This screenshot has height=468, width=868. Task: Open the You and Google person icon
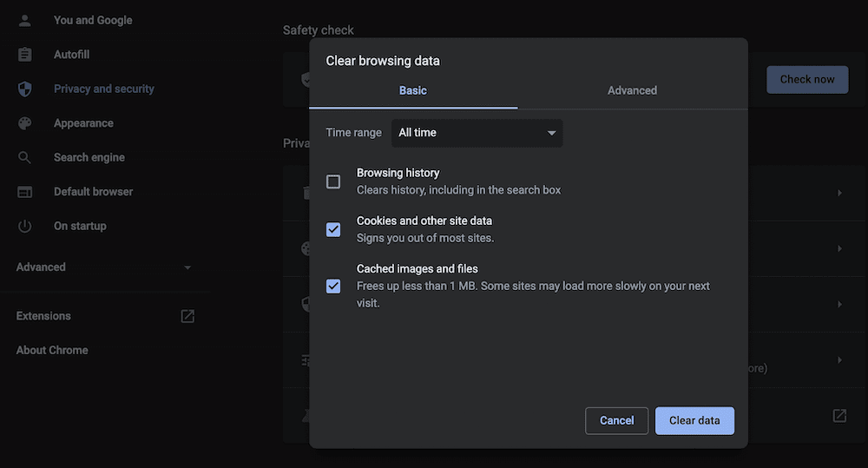[x=24, y=21]
